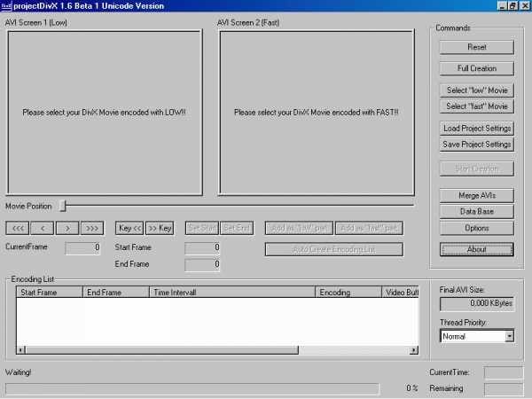Viewport: 532px width, 399px height.
Task: Show the About dialog
Action: tap(477, 249)
